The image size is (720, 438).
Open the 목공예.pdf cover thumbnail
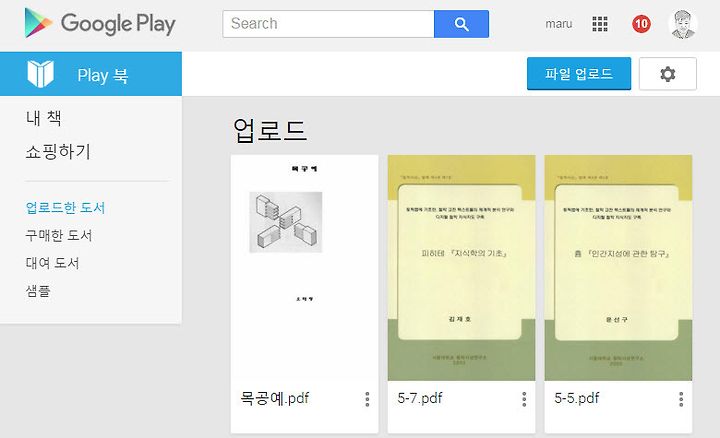(x=304, y=268)
